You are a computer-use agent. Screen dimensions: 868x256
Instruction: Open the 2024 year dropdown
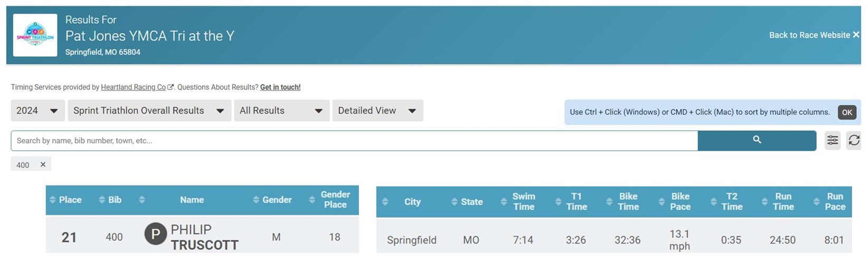click(x=37, y=111)
